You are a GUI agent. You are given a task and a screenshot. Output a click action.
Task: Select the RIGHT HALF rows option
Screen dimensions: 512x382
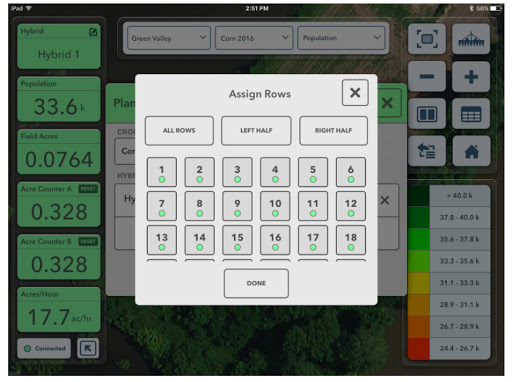tap(333, 130)
